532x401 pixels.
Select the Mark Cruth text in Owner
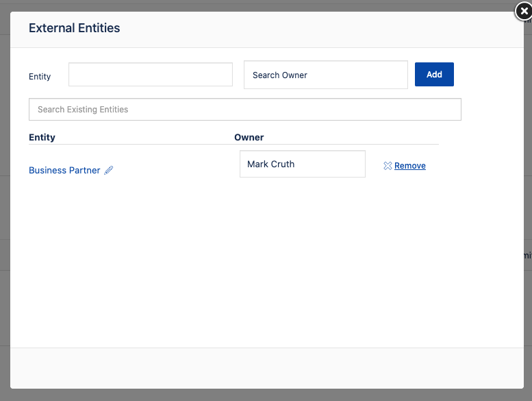tap(270, 165)
